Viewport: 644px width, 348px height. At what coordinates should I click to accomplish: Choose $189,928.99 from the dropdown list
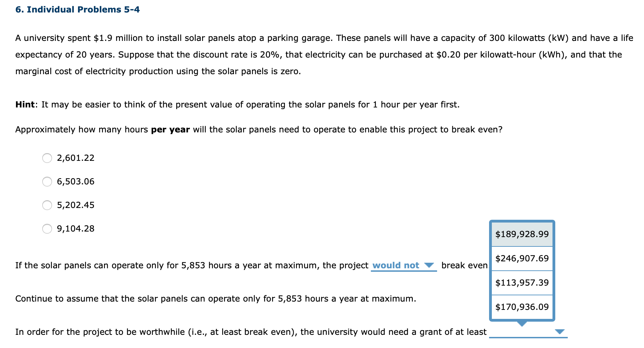[522, 234]
